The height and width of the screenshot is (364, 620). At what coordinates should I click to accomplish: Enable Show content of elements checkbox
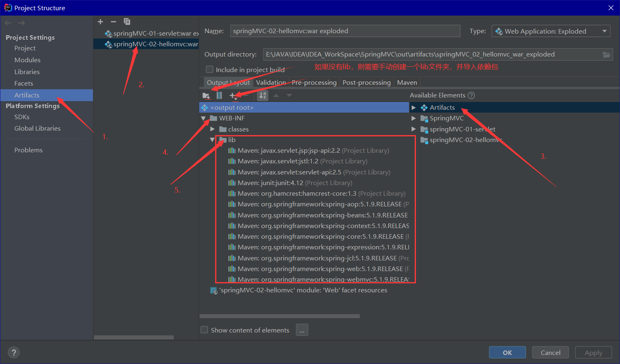[x=204, y=330]
